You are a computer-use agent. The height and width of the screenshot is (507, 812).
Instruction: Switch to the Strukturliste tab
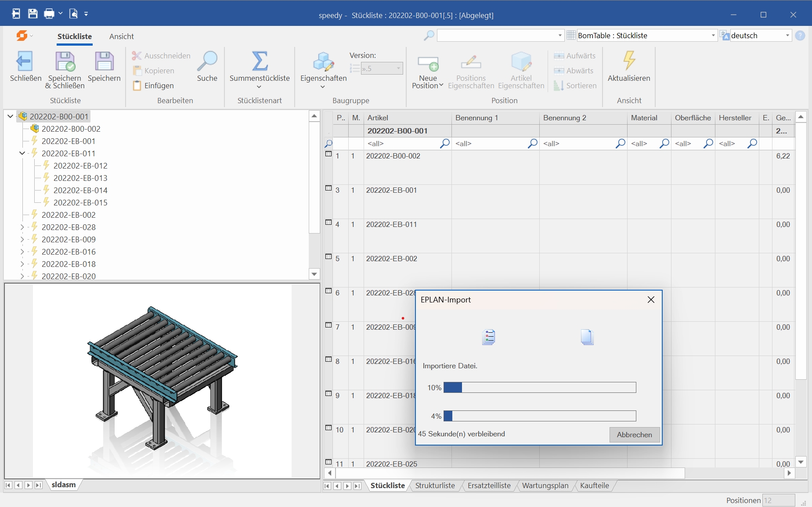click(x=435, y=485)
